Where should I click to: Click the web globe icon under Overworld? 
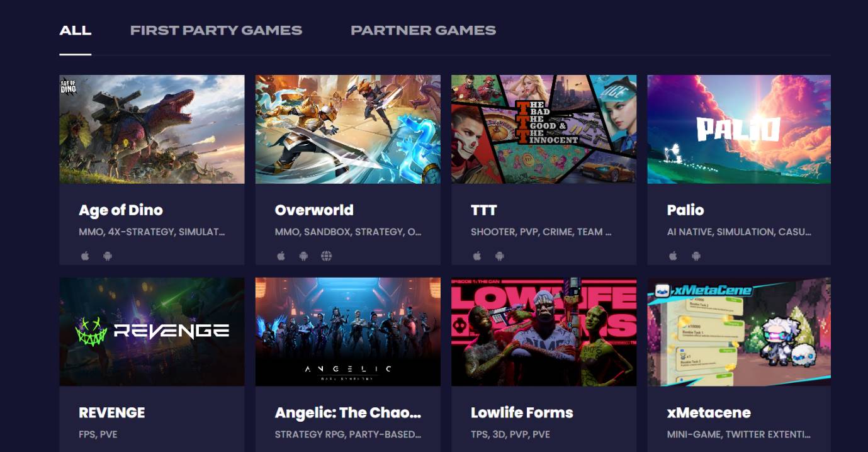click(326, 256)
